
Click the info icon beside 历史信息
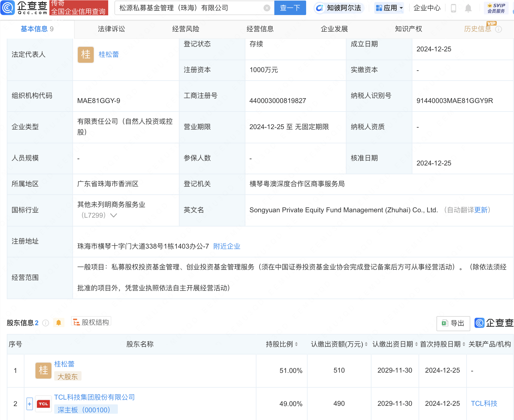(x=498, y=29)
